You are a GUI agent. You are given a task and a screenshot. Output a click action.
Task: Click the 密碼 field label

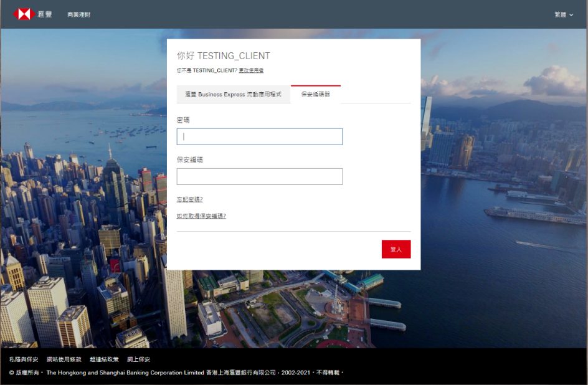(x=183, y=120)
